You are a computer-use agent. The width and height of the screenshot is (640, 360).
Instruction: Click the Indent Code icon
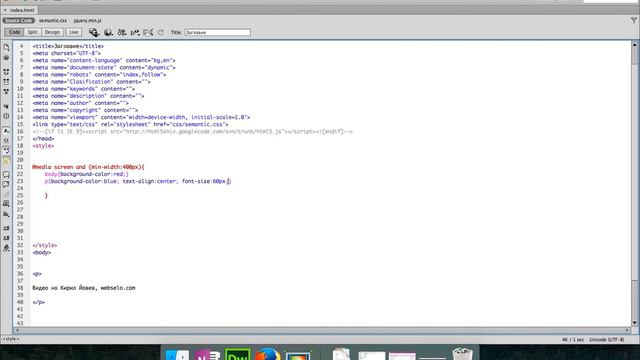pos(6,228)
